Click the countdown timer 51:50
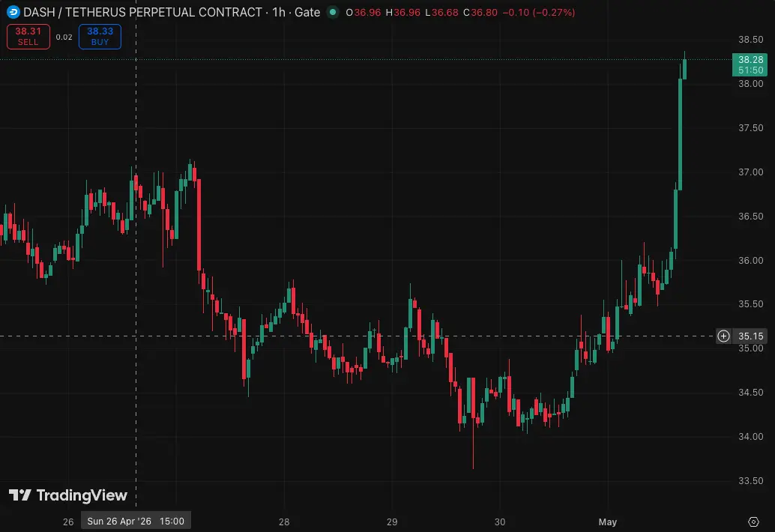This screenshot has height=532, width=775. [x=750, y=70]
